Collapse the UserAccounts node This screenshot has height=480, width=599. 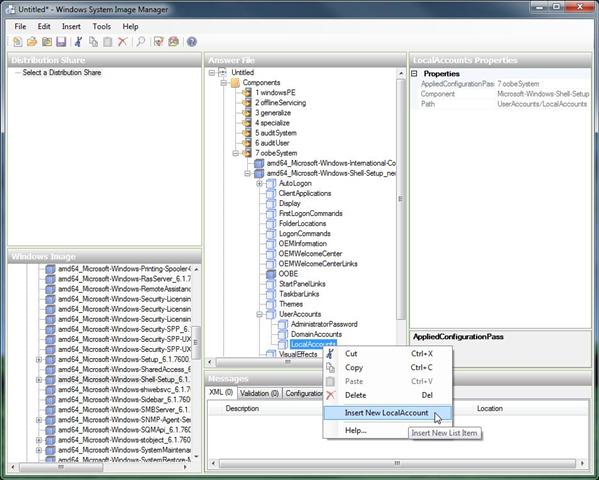point(259,314)
